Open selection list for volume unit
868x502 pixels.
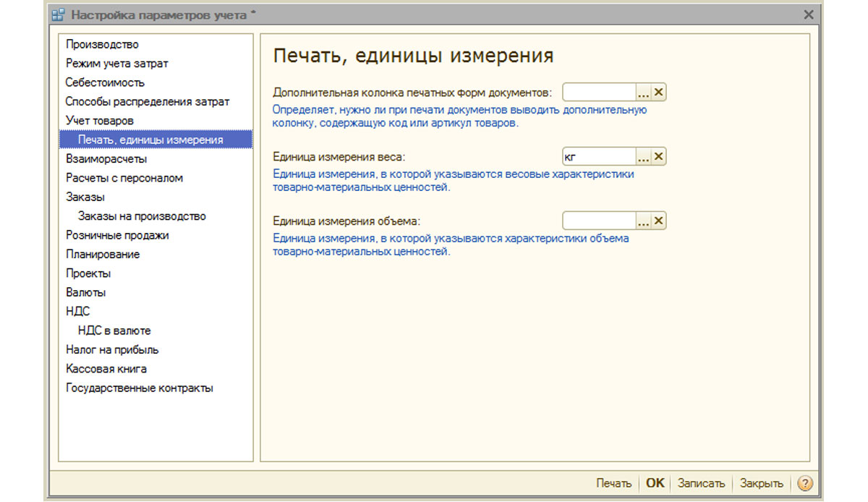643,221
